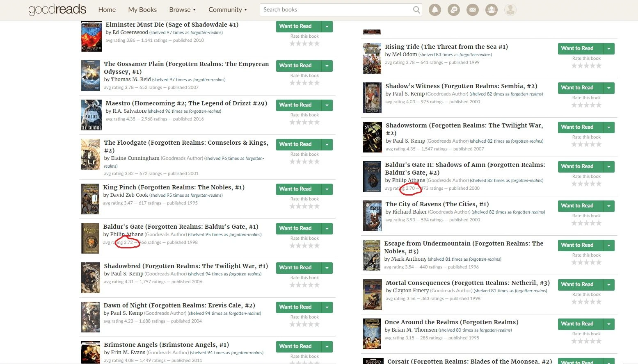Open author David Zeb Cook's page
The height and width of the screenshot is (364, 638).
[x=129, y=195]
